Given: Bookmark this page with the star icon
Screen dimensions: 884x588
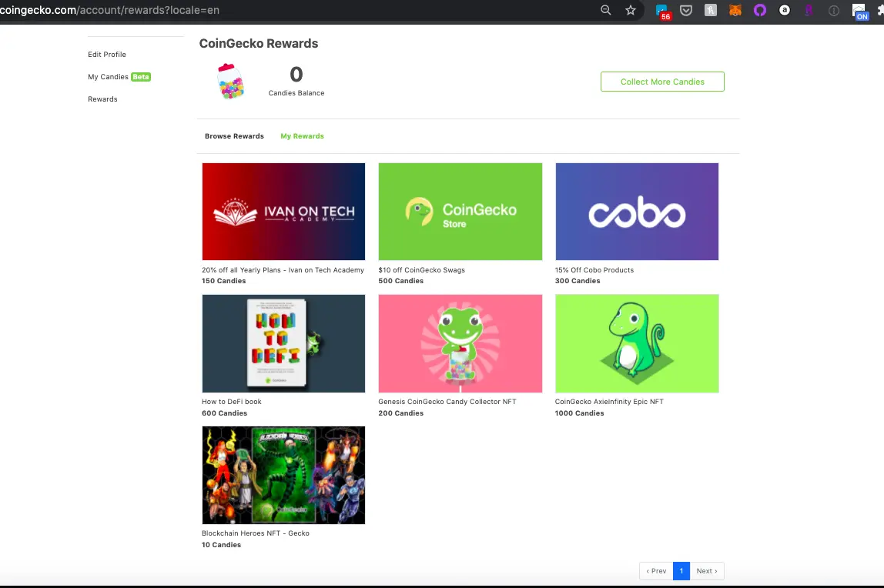Looking at the screenshot, I should click(631, 10).
